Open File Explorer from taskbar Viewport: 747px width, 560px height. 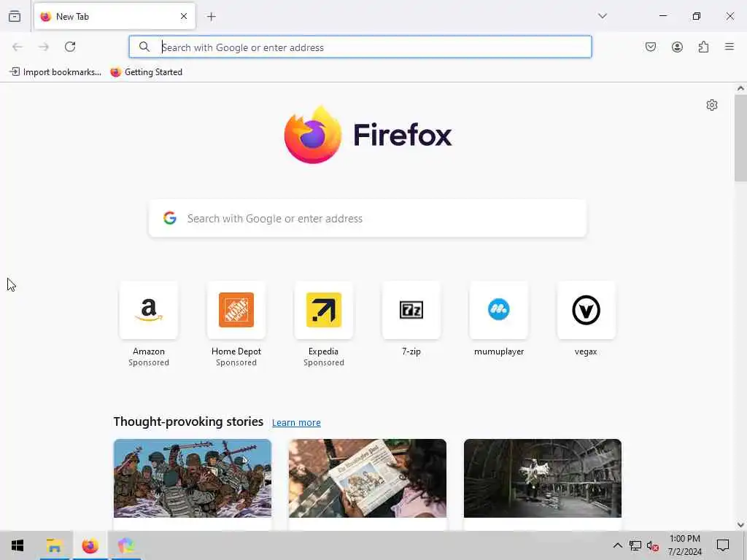(54, 545)
